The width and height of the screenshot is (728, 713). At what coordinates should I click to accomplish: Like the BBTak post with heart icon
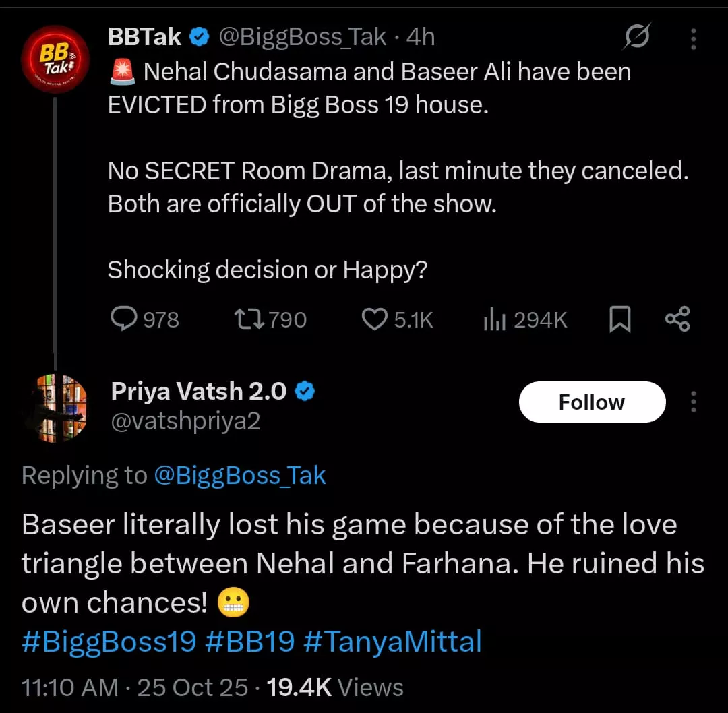375,319
